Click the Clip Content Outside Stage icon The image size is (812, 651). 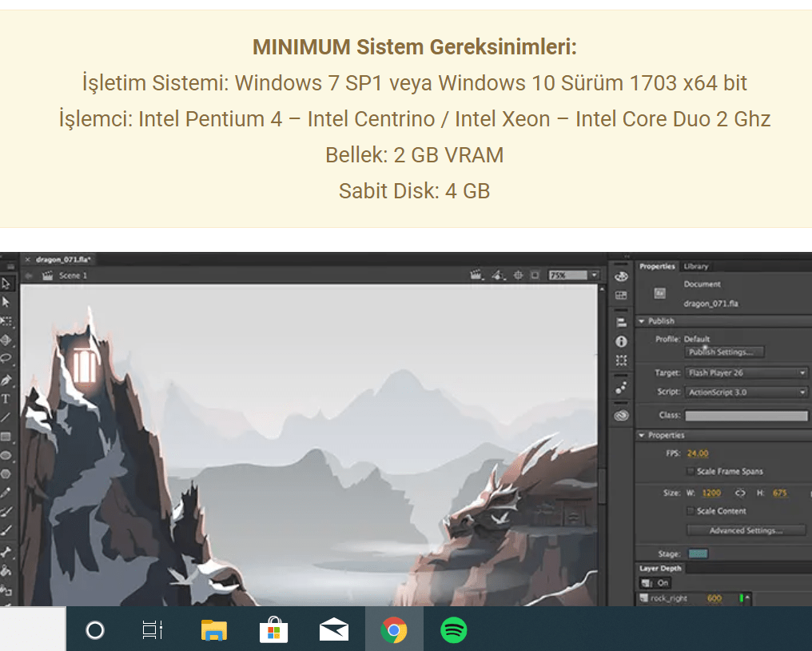click(x=535, y=275)
